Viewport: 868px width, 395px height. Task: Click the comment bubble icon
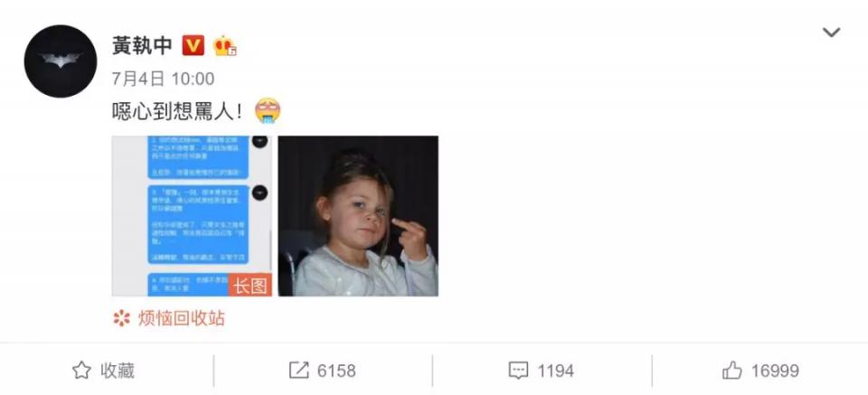tap(518, 370)
